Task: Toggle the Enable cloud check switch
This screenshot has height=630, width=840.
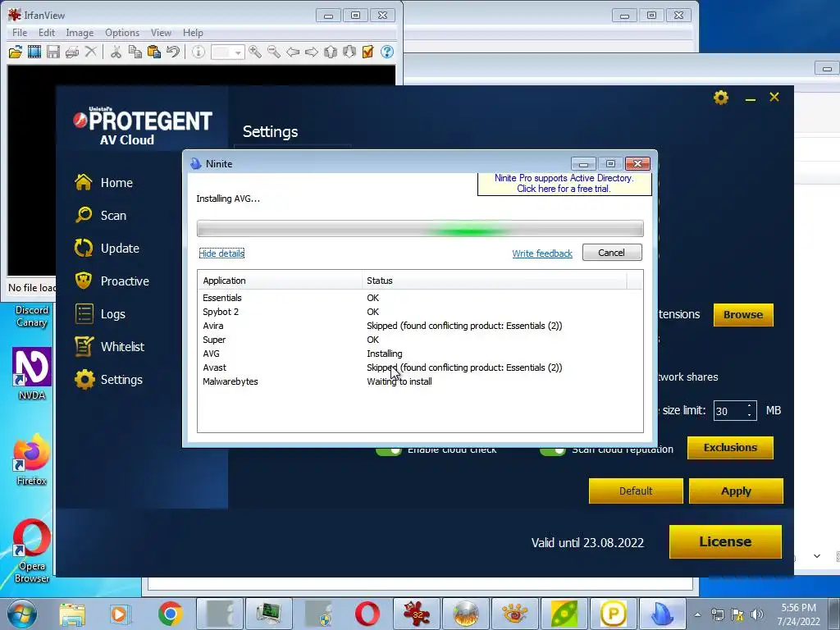Action: click(x=389, y=451)
